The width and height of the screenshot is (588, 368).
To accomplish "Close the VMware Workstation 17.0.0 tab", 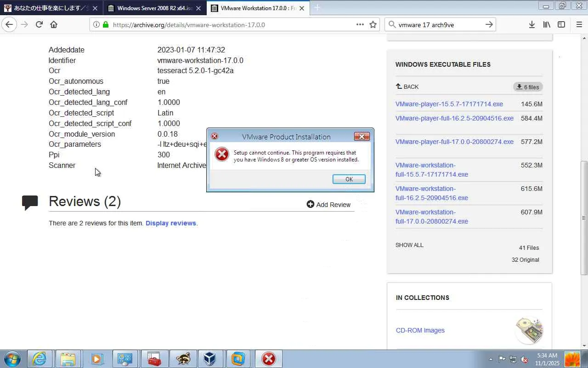I will [302, 8].
